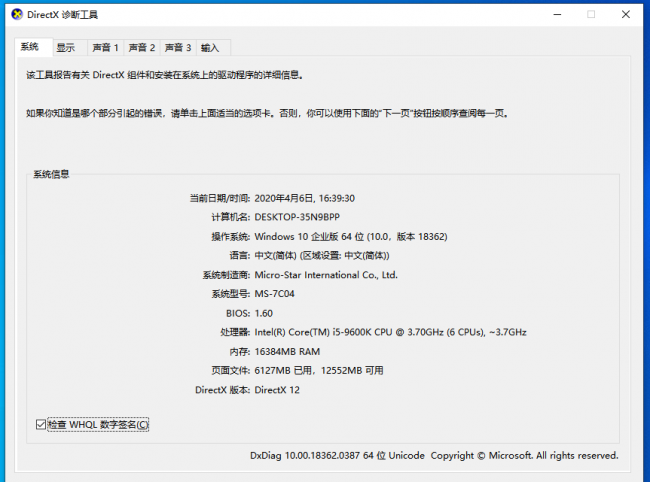Screen dimensions: 650x482
Task: Select the date value 2020年4月6日, 16:39:30
Action: click(305, 199)
